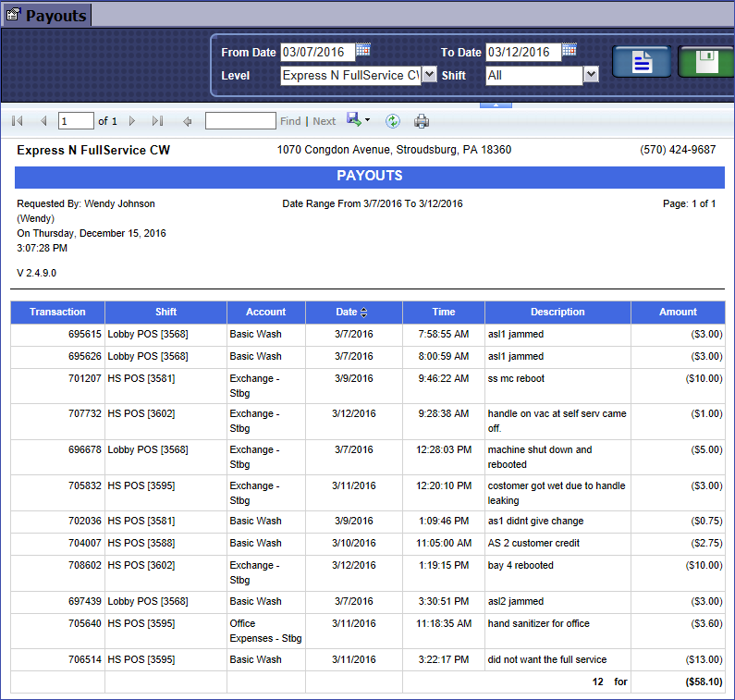
Task: Go to previous report page
Action: click(43, 121)
